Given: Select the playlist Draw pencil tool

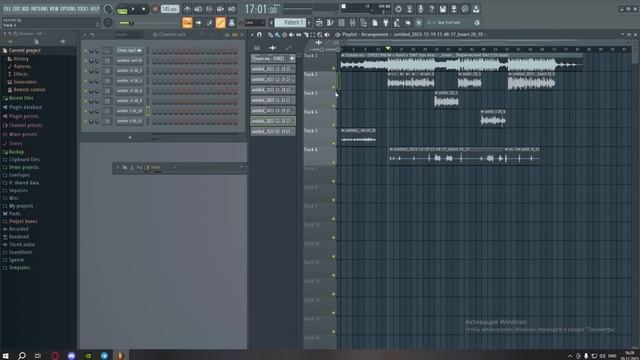Looking at the screenshot, I should click(270, 35).
